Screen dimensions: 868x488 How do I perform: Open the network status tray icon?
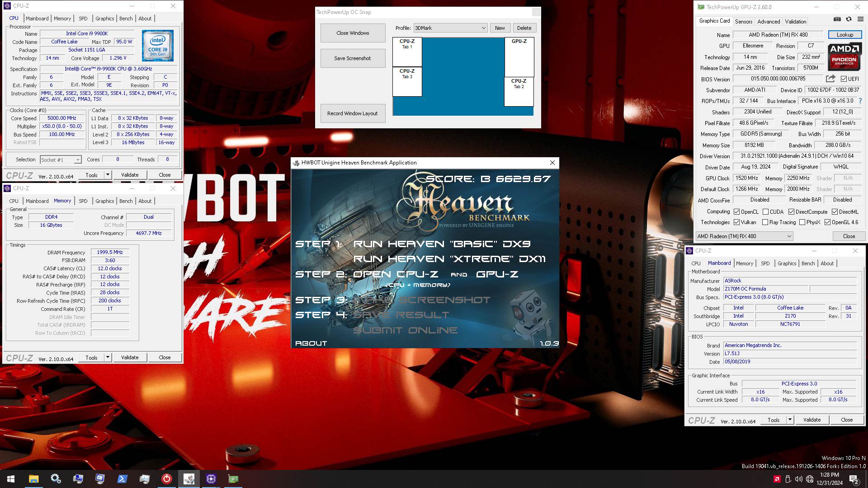(x=810, y=479)
